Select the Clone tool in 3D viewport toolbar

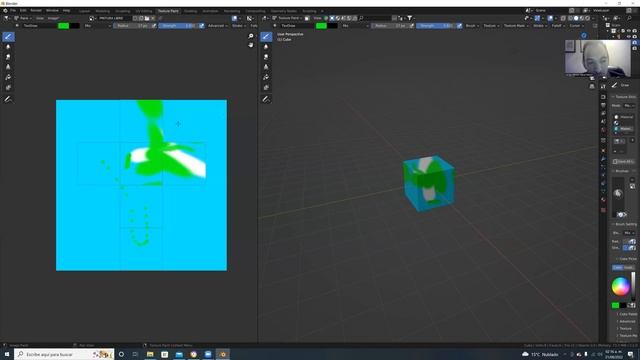click(x=266, y=67)
